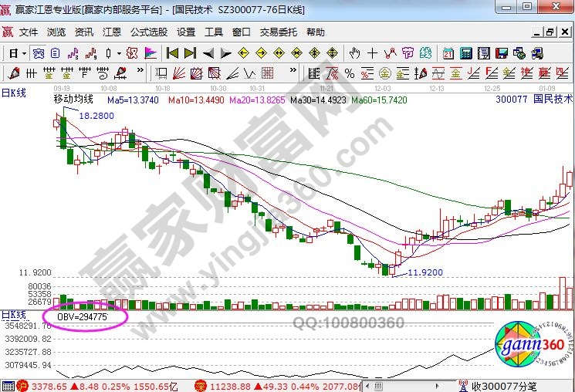Viewport: 575px width, 392px height.
Task: Select the percent sign drawing tool
Action: [x=350, y=74]
